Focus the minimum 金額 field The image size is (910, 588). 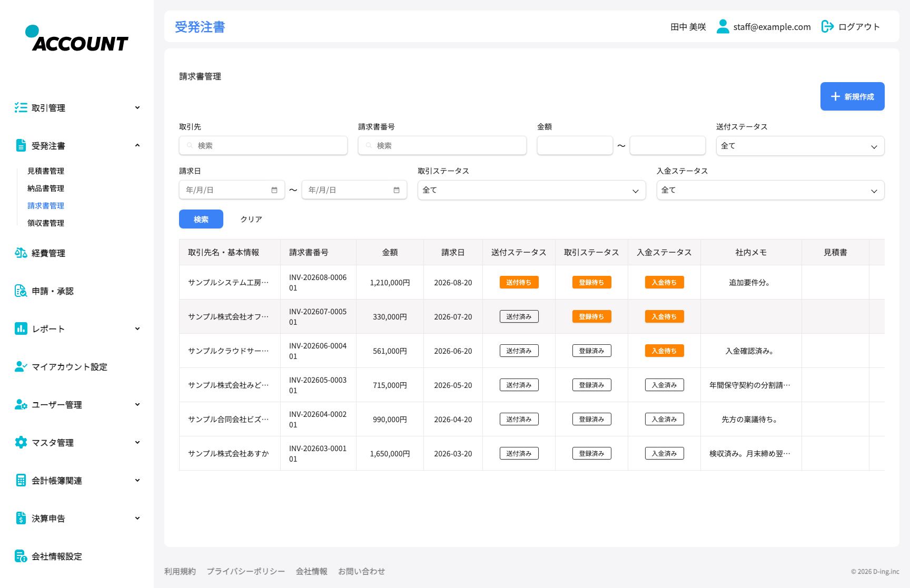[x=575, y=146]
